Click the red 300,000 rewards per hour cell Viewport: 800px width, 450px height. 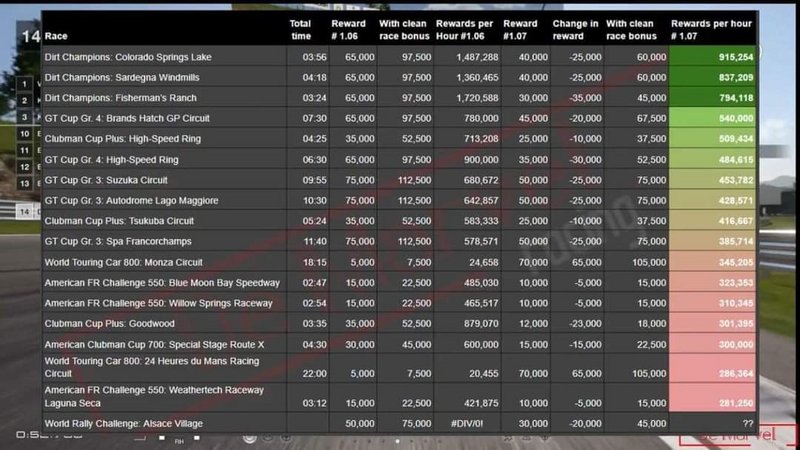point(712,344)
